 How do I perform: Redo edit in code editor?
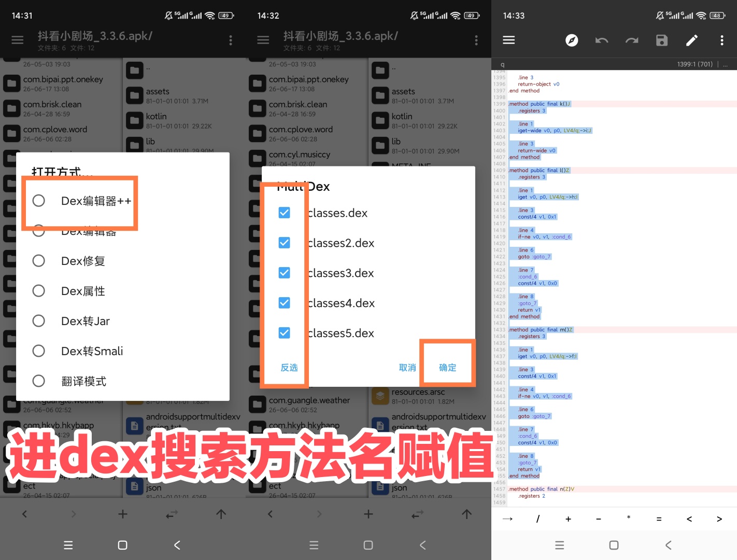point(632,40)
